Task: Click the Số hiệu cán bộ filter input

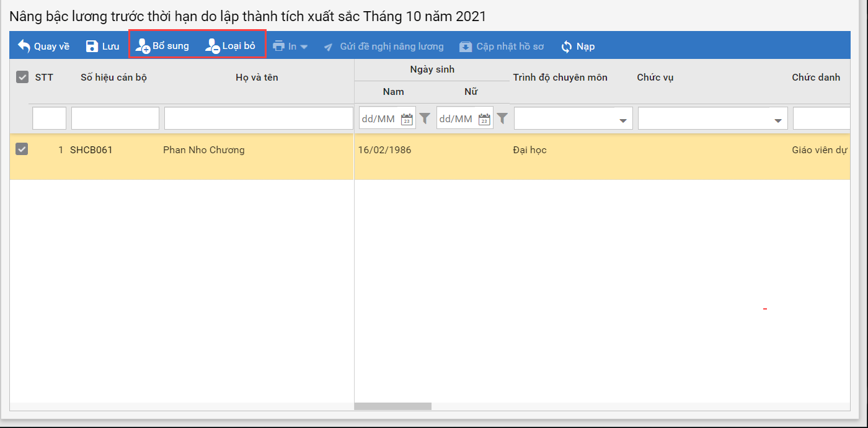Action: point(115,118)
